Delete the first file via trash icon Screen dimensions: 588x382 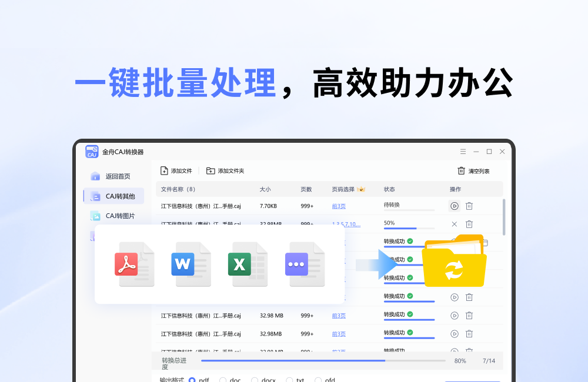[x=469, y=206]
